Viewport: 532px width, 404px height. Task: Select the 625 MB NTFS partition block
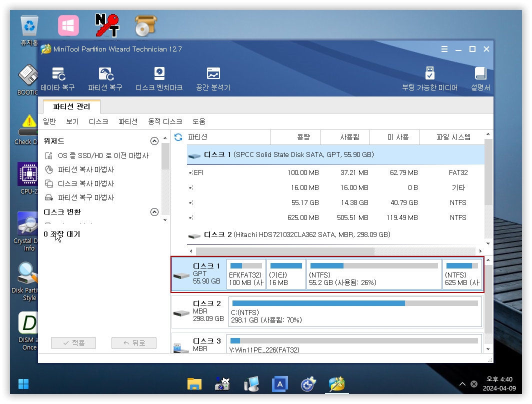462,274
